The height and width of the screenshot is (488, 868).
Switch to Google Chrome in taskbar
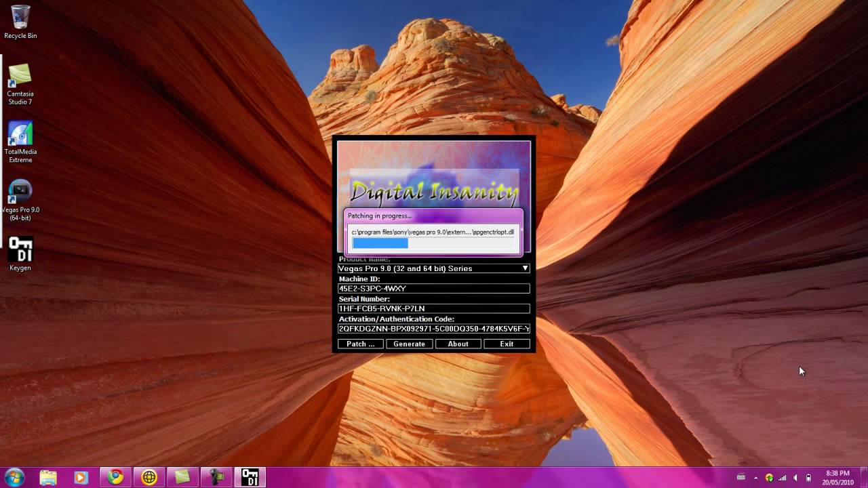(115, 477)
